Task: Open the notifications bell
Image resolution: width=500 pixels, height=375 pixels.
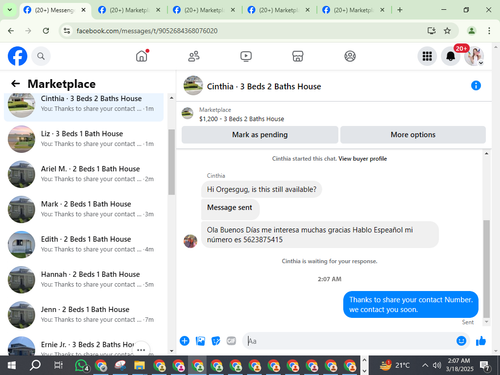Action: pos(451,56)
